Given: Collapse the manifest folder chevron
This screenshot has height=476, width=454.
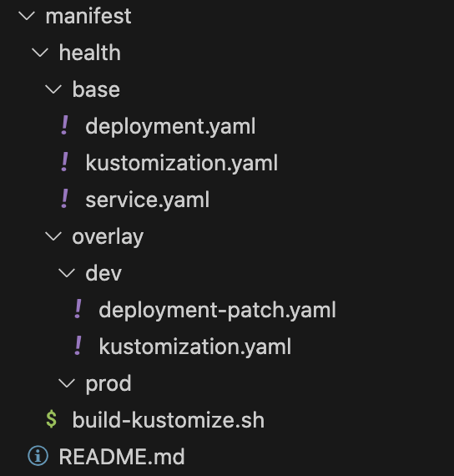Looking at the screenshot, I should coord(27,16).
